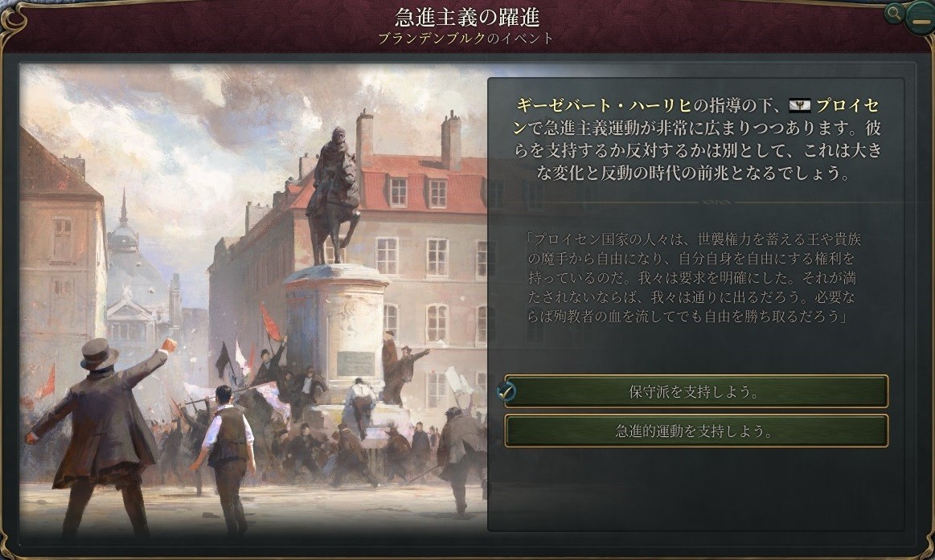Viewport: 935px width, 560px height.
Task: Click the grey flavor quote paragraph
Action: [694, 278]
